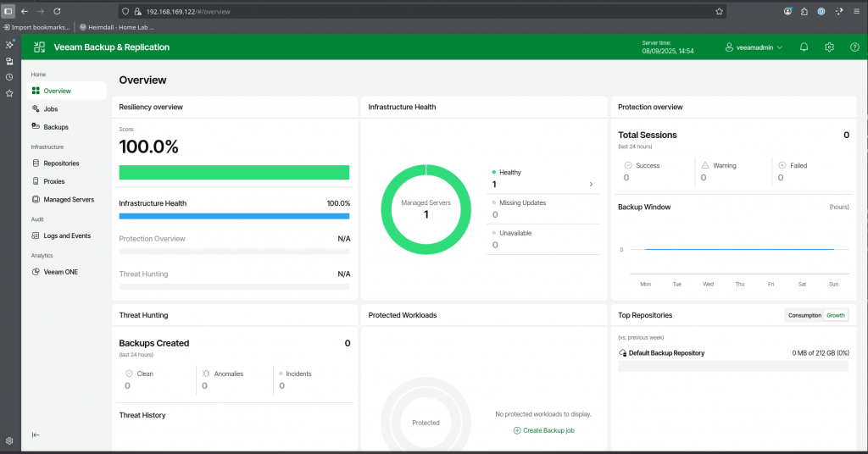Viewport: 868px width, 454px height.
Task: Open the Overview page in sidebar
Action: point(66,91)
